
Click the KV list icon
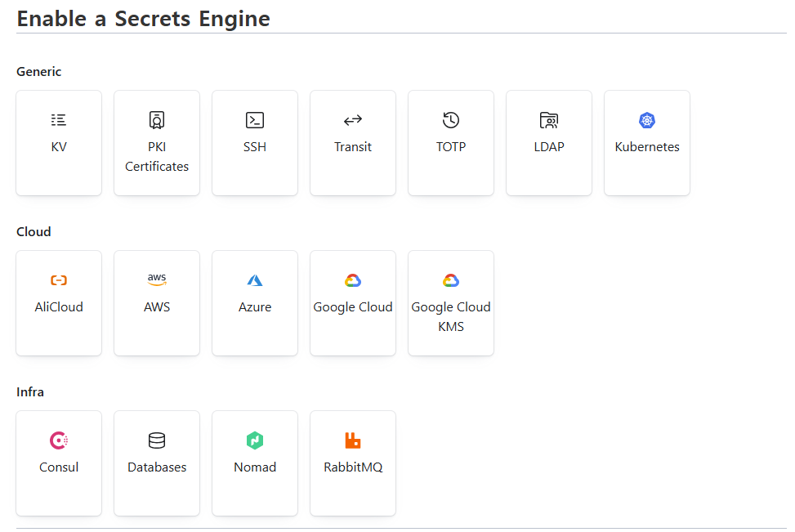(x=59, y=120)
